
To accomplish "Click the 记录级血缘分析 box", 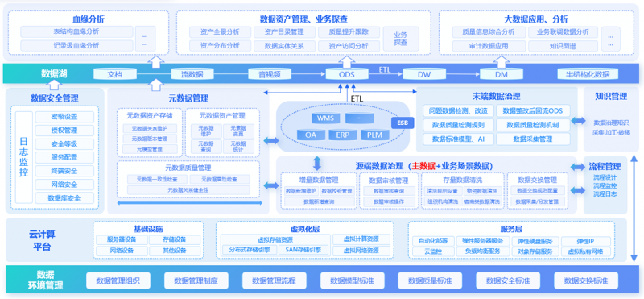I will 76,46.
